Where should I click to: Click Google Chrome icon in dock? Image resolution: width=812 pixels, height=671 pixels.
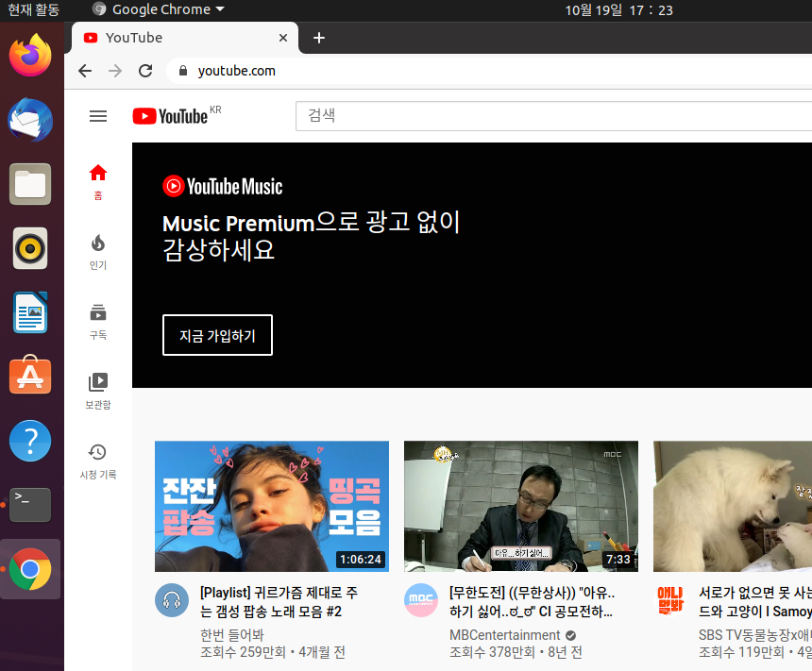[x=30, y=569]
